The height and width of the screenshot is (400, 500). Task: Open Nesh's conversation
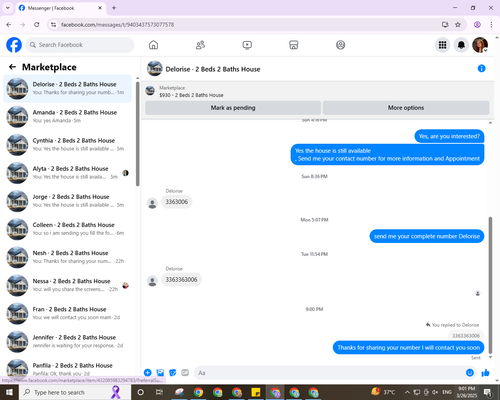pyautogui.click(x=67, y=257)
